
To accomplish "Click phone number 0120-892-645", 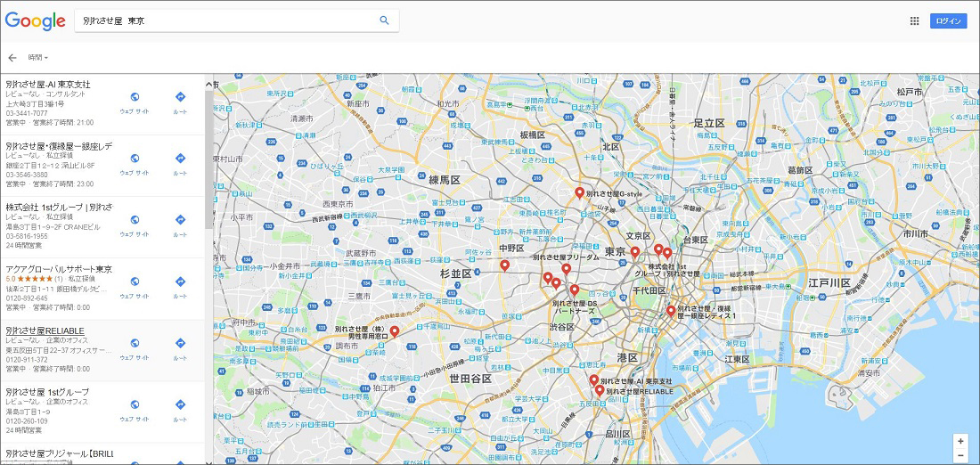I will 26,298.
